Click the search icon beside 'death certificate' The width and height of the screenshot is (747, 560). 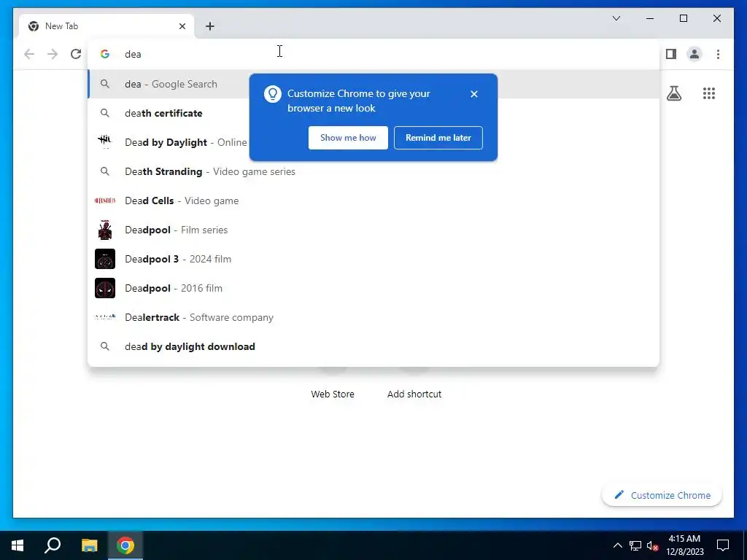coord(105,113)
